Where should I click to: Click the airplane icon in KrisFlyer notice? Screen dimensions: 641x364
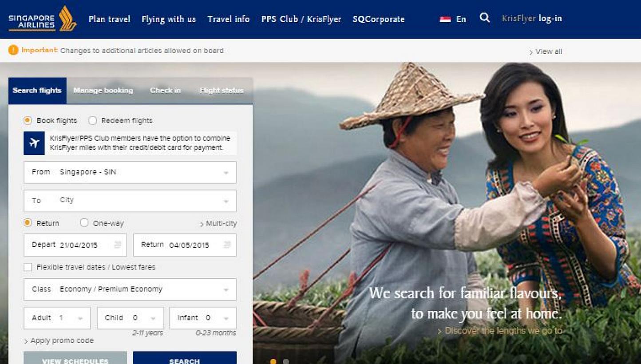pos(34,143)
